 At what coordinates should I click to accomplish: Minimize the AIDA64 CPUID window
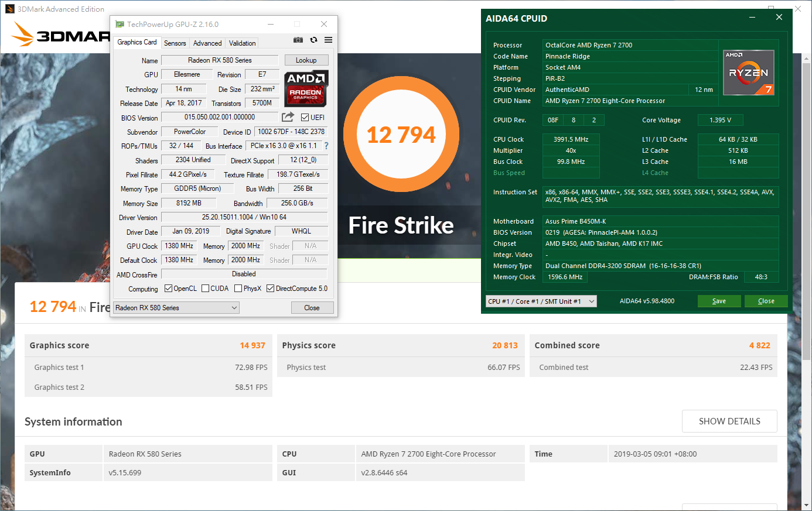[752, 18]
